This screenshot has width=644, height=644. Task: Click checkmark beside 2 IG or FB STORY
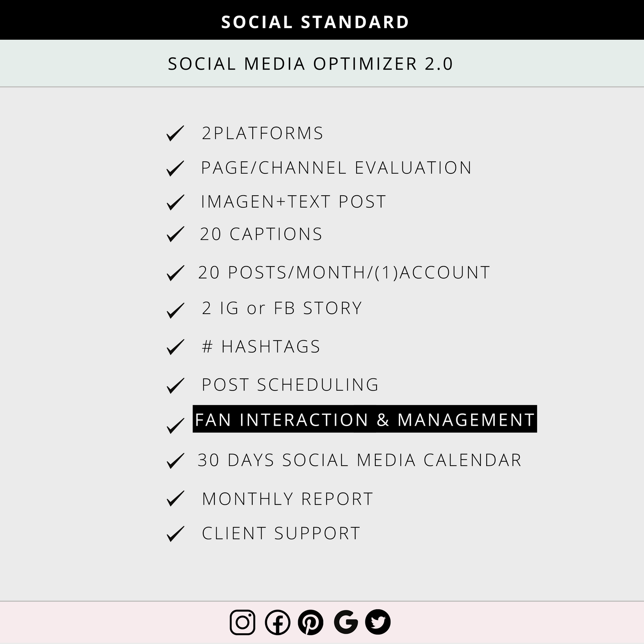[x=175, y=310]
